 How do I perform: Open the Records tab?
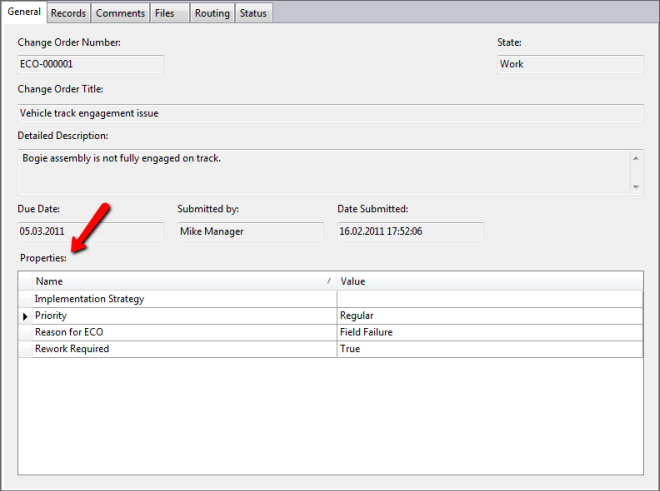[68, 13]
